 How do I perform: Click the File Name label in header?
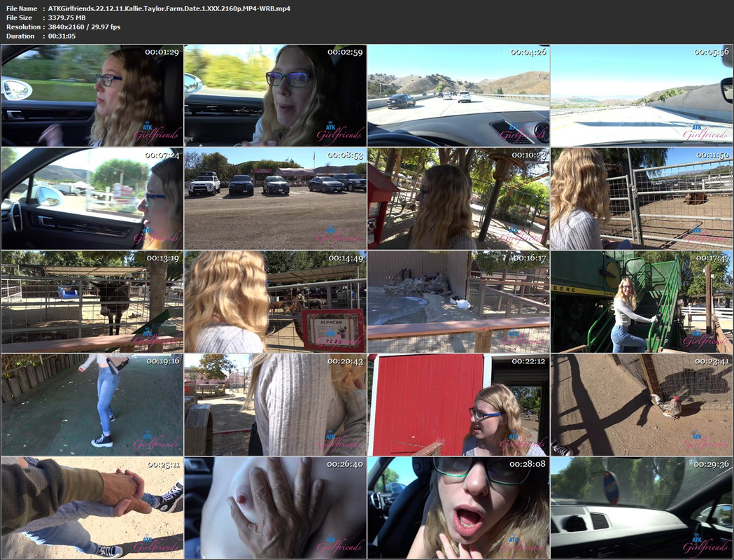pyautogui.click(x=22, y=8)
